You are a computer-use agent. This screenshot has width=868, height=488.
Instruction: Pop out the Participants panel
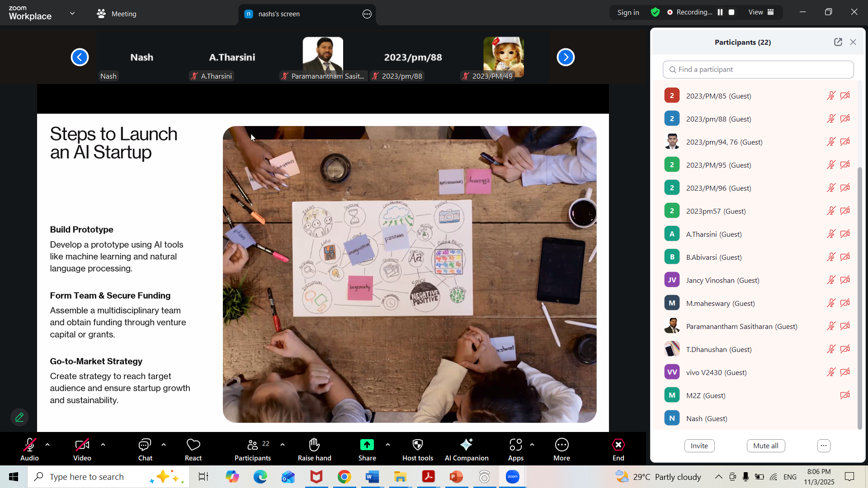[x=838, y=42]
